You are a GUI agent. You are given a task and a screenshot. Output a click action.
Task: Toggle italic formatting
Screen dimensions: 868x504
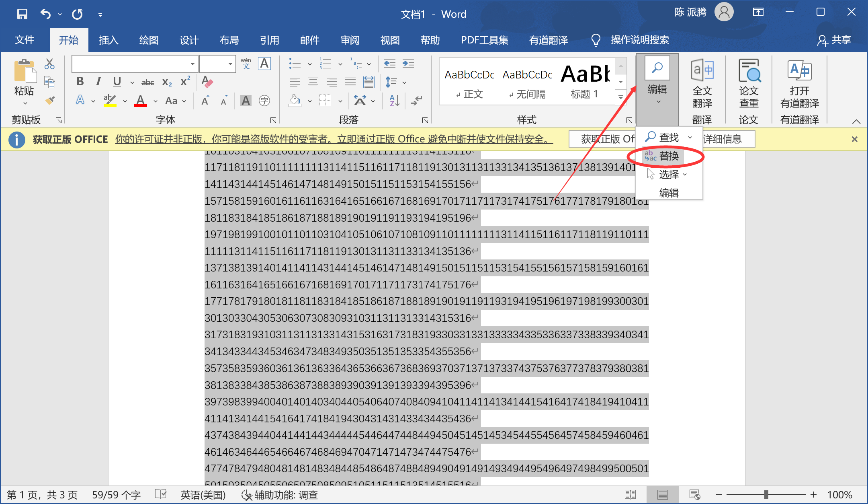click(x=98, y=82)
